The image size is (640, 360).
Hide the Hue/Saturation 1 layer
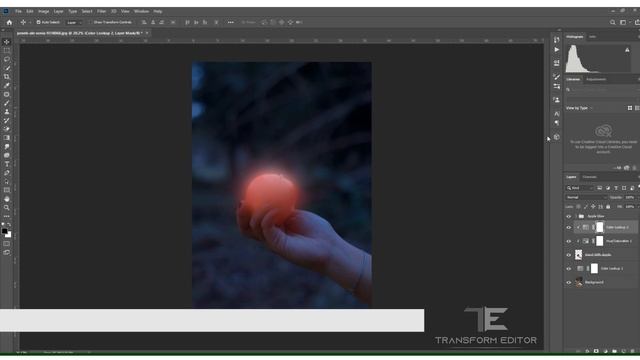569,241
